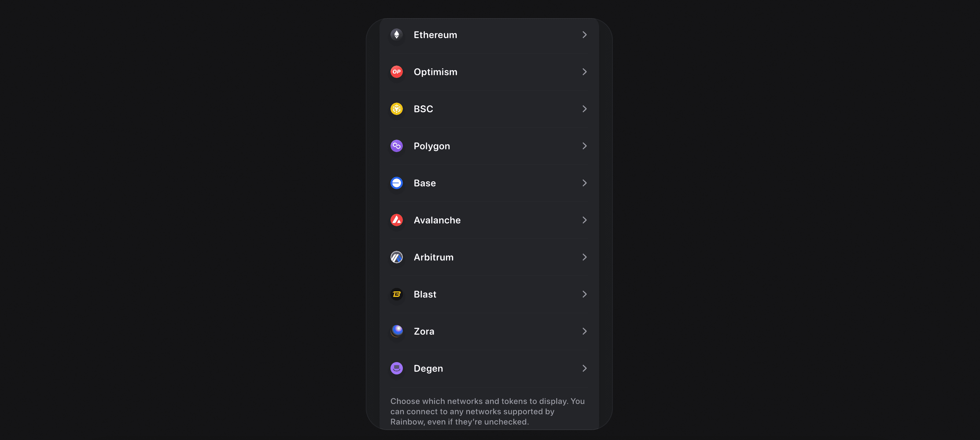Image resolution: width=980 pixels, height=440 pixels.
Task: Click the purple Degen hat icon
Action: click(396, 369)
